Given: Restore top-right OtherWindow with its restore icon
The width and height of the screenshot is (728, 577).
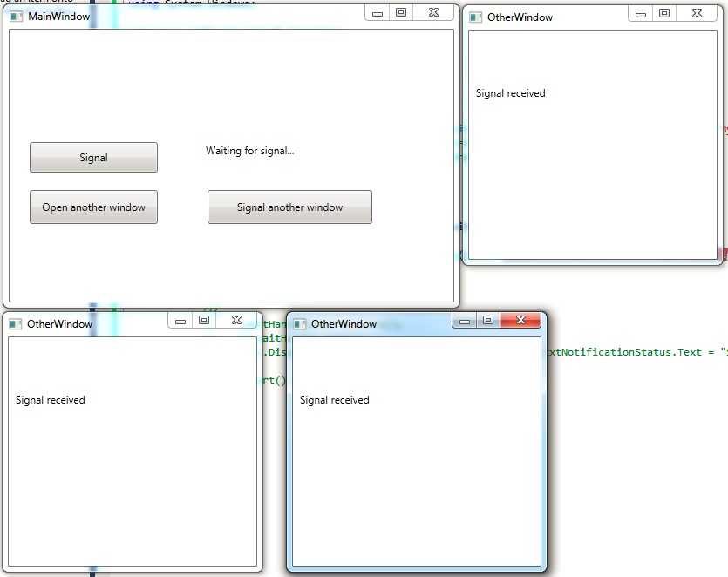Looking at the screenshot, I should (x=664, y=13).
